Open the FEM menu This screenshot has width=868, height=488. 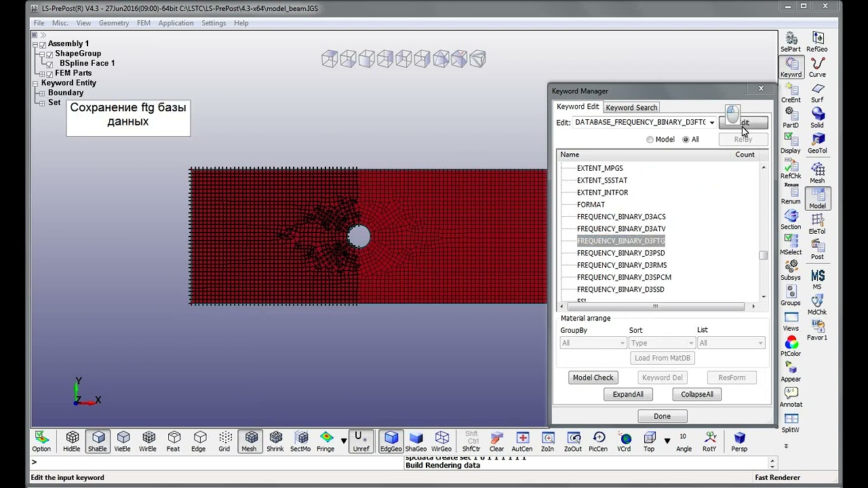(x=144, y=23)
